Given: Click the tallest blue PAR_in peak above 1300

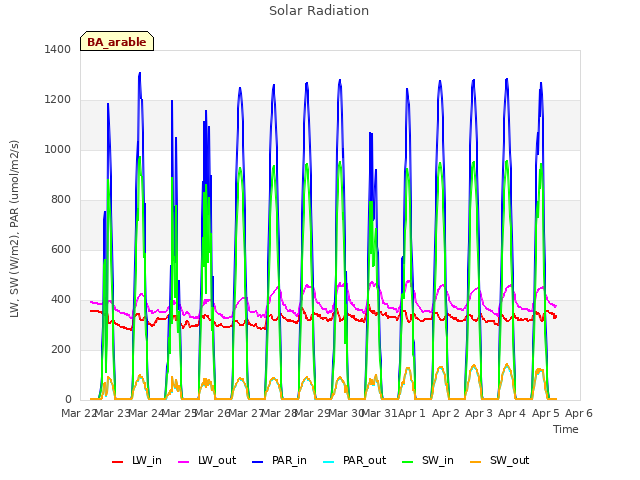Looking at the screenshot, I should [x=140, y=74].
